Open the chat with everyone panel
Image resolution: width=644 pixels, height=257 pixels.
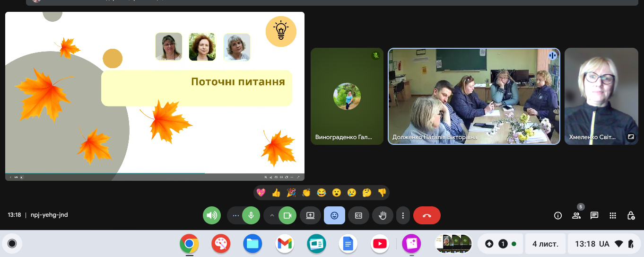click(x=594, y=216)
